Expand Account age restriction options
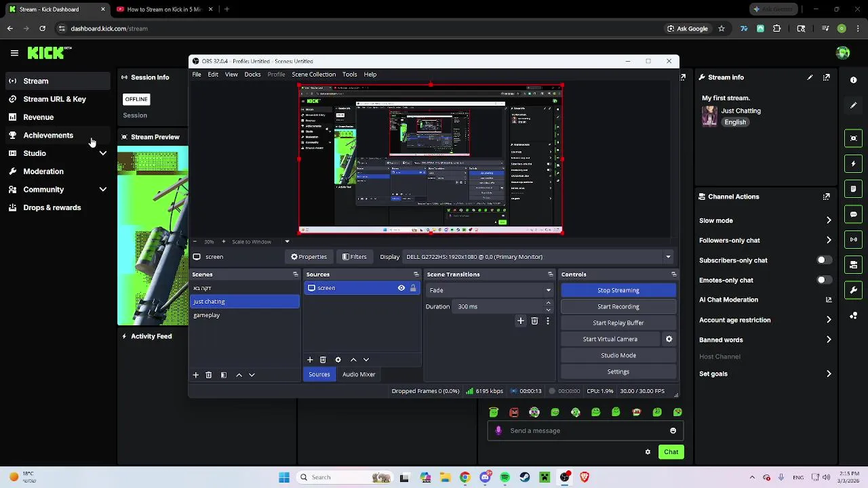Image resolution: width=868 pixels, height=488 pixels. [829, 320]
